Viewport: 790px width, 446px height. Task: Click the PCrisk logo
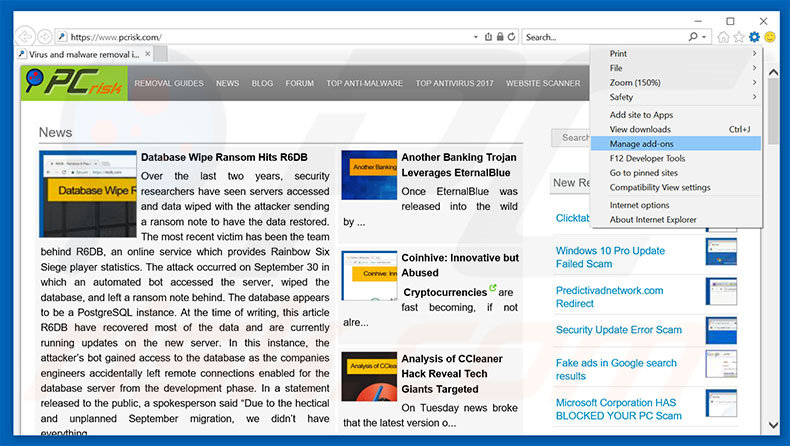(x=70, y=84)
